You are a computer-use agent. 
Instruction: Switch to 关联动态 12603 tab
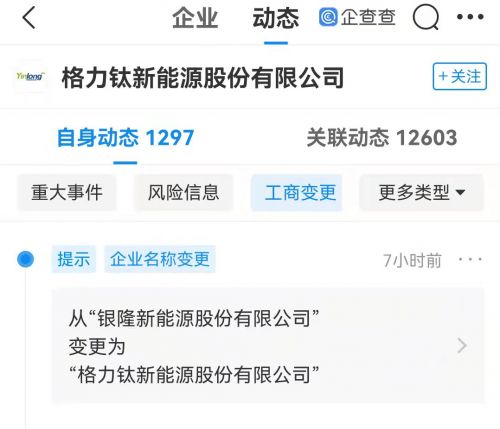pyautogui.click(x=382, y=138)
